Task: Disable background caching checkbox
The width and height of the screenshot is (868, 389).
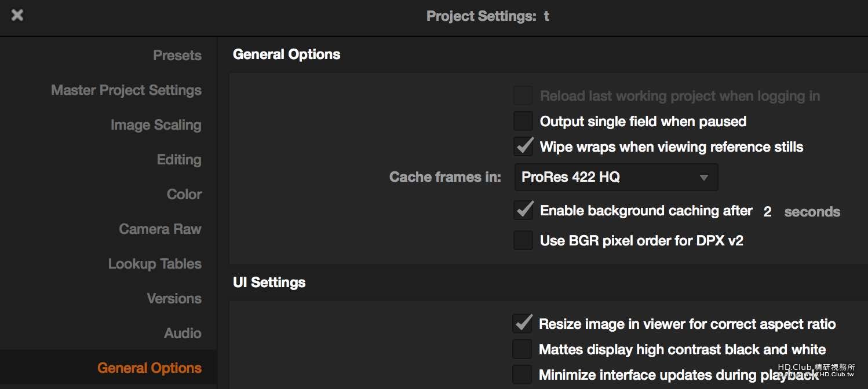Action: [523, 211]
